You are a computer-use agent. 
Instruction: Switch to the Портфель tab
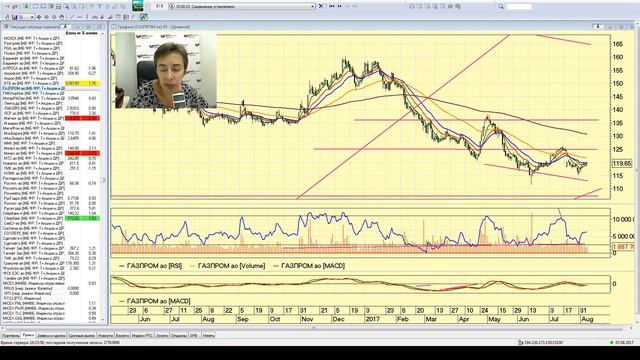pyautogui.click(x=10, y=335)
